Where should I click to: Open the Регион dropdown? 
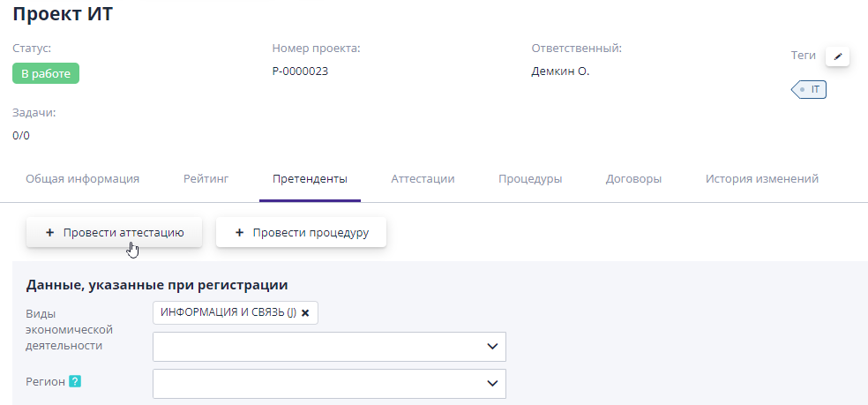pos(329,384)
